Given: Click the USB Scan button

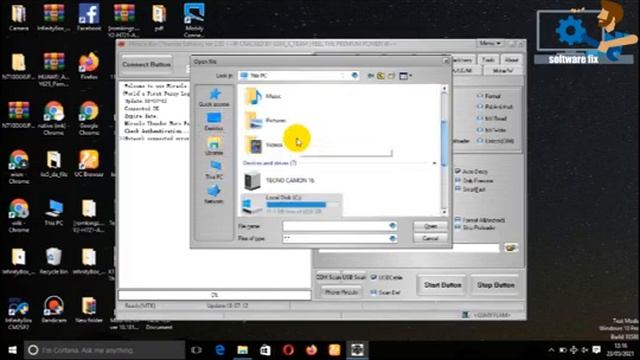Looking at the screenshot, I should pyautogui.click(x=354, y=278).
